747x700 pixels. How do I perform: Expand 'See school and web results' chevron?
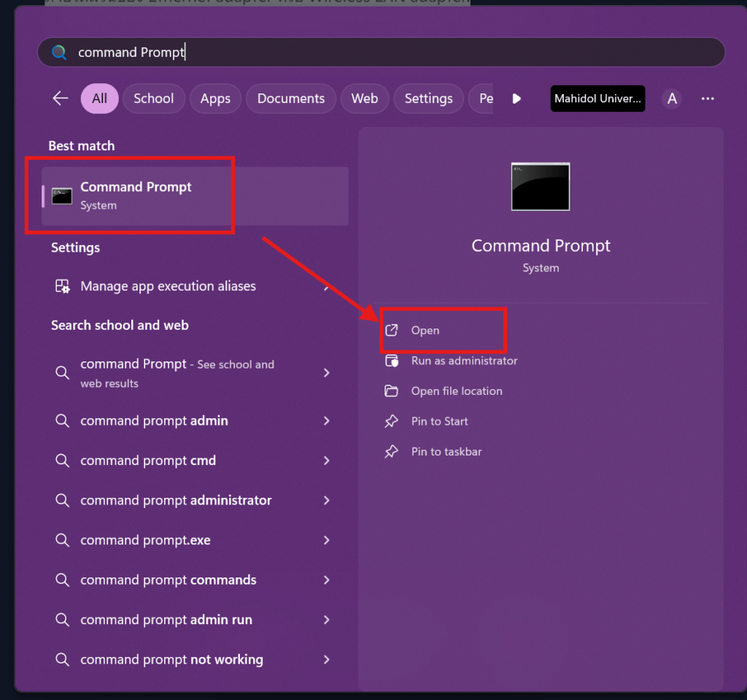click(x=326, y=373)
